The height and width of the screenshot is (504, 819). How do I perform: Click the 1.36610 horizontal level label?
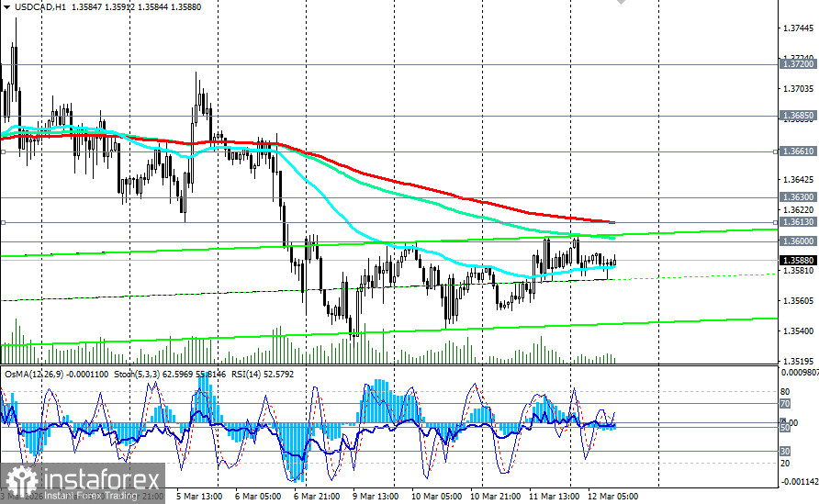click(x=798, y=151)
